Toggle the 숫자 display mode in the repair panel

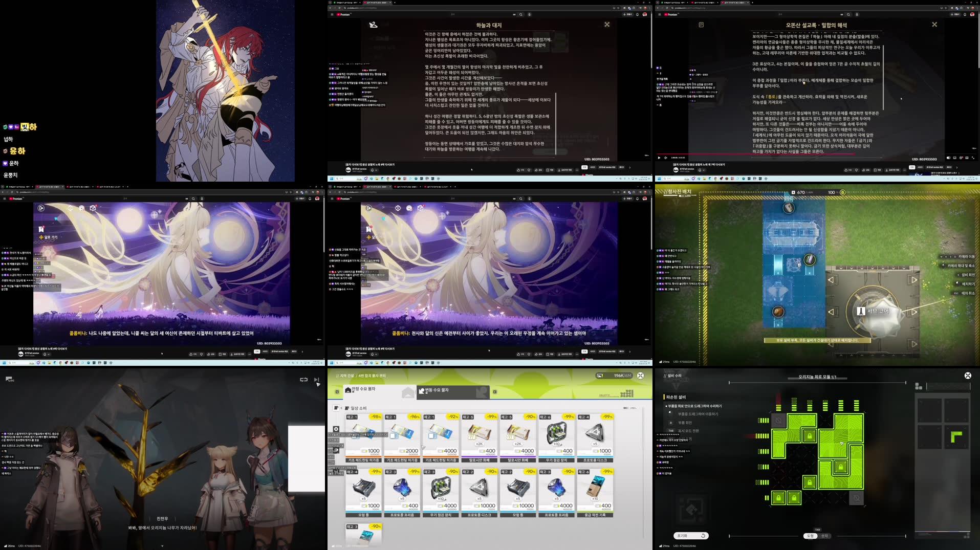(824, 536)
